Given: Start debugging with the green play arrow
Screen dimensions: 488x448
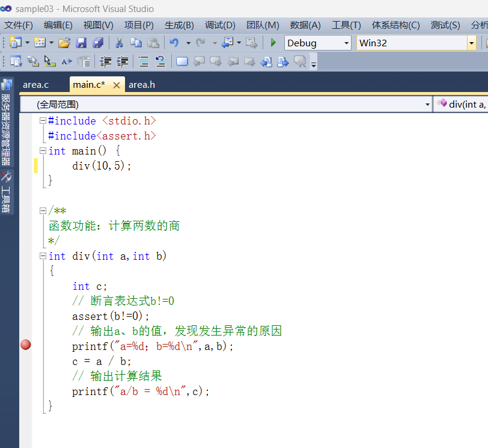Looking at the screenshot, I should 273,43.
